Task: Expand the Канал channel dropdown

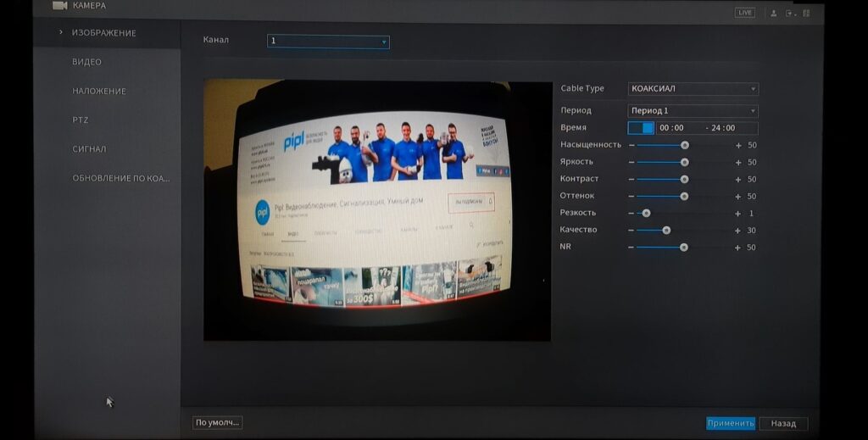Action: (328, 42)
